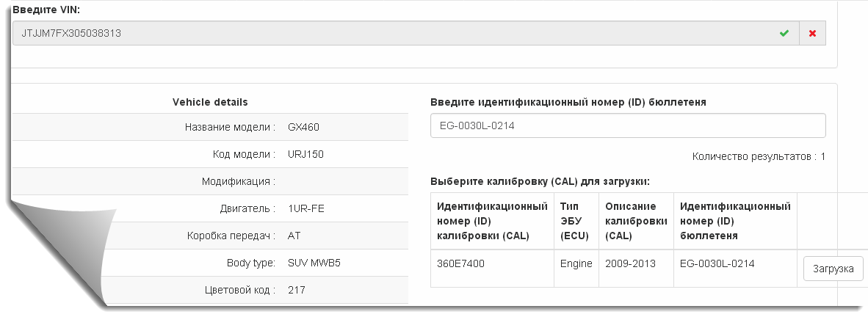Click the Тип ЭБУ (ECU) column header
This screenshot has height=317, width=868.
(574, 221)
